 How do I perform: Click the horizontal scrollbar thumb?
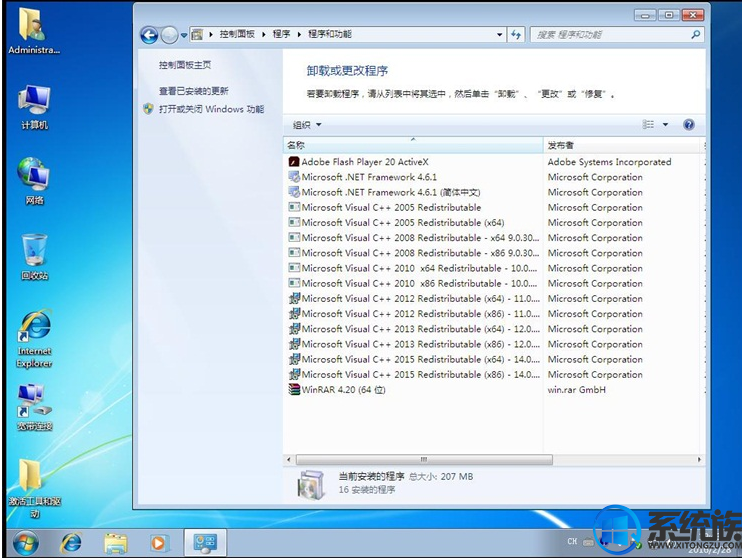pos(424,460)
